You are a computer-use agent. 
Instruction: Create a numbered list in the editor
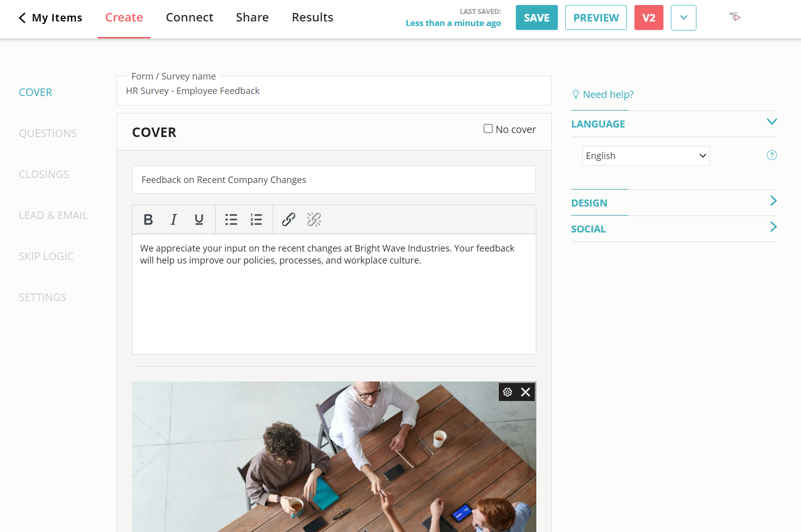pos(256,219)
